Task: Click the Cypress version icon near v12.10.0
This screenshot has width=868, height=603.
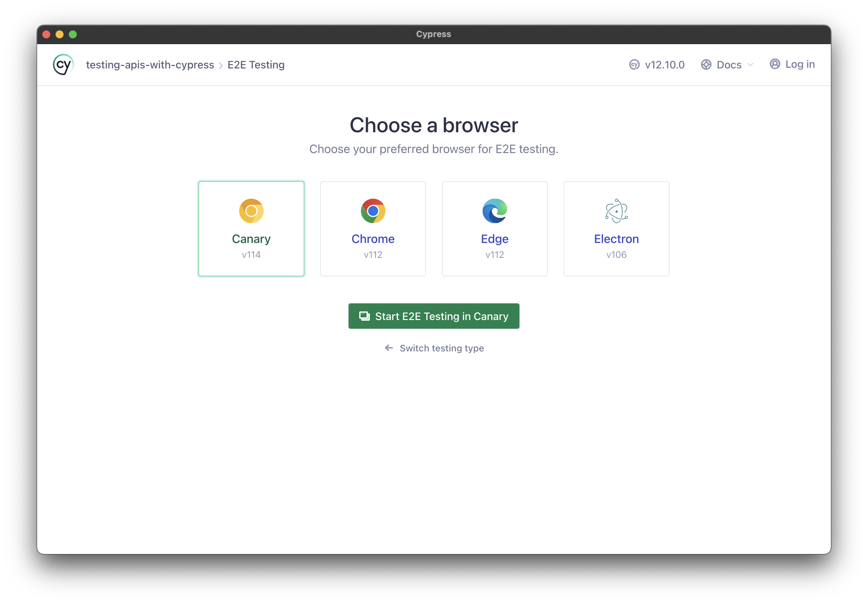Action: (635, 64)
